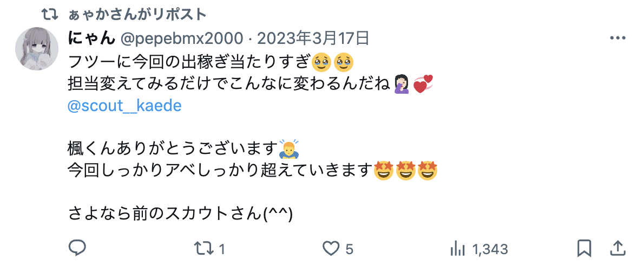644x272 pixels.
Task: Like the tweet with the heart icon
Action: click(331, 249)
